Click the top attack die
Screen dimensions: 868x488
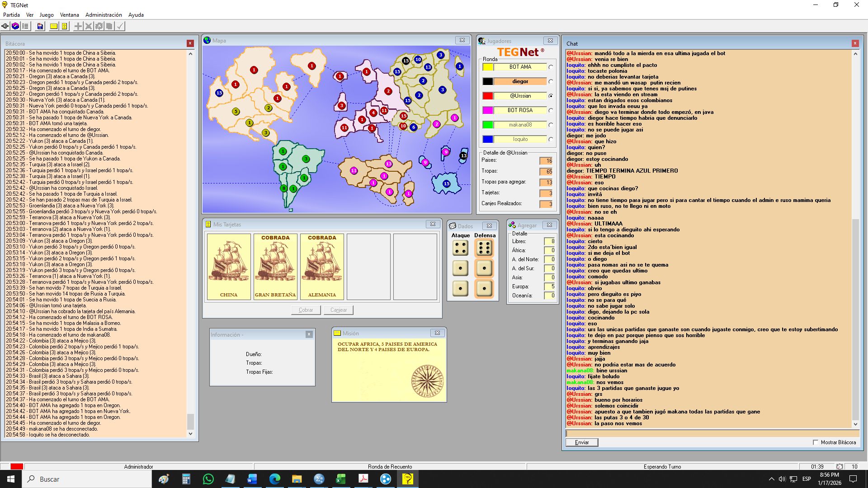click(x=460, y=248)
